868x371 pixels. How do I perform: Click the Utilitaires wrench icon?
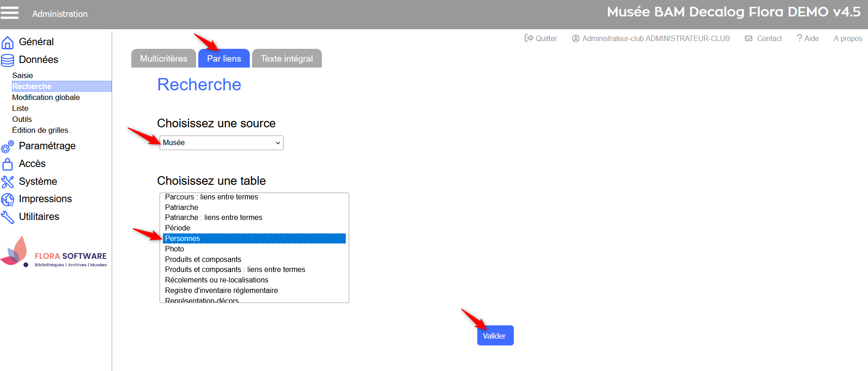tap(7, 217)
